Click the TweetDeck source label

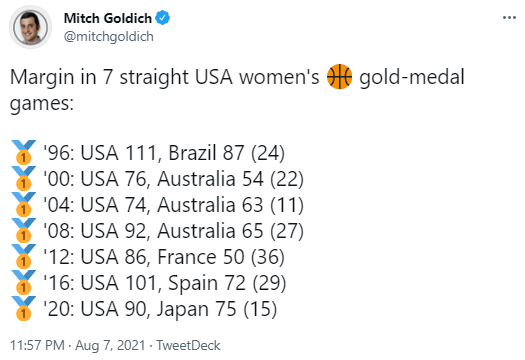click(x=189, y=345)
